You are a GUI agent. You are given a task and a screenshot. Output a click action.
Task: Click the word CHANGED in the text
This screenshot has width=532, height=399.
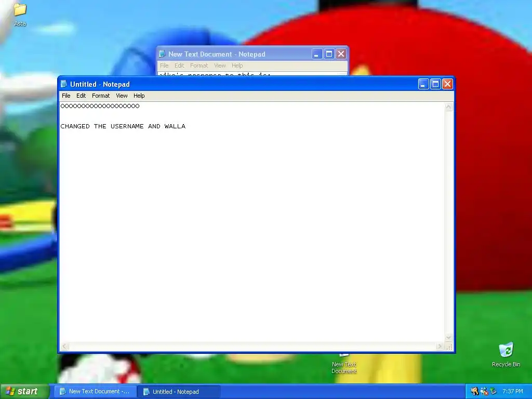(x=75, y=126)
